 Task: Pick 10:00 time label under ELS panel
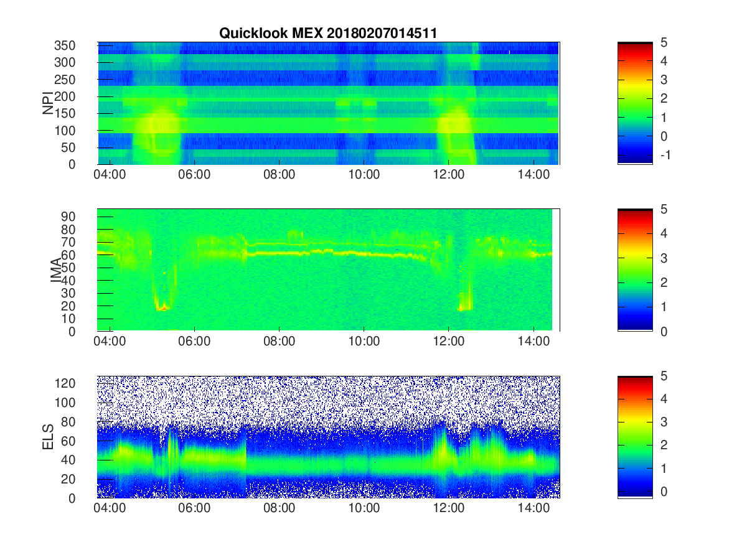(x=364, y=509)
